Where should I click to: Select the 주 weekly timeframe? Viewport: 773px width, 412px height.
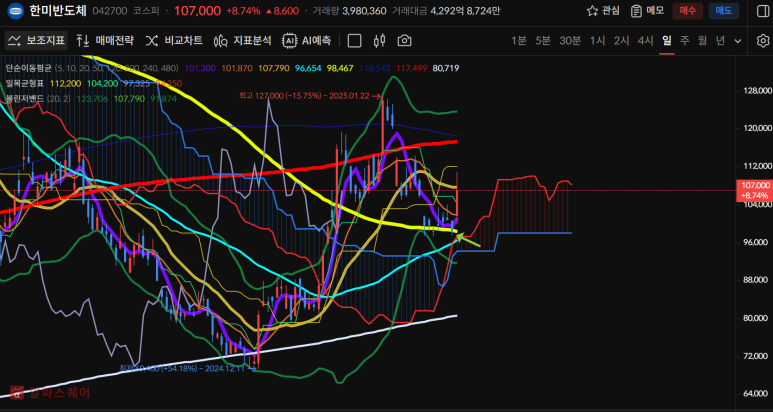(685, 40)
